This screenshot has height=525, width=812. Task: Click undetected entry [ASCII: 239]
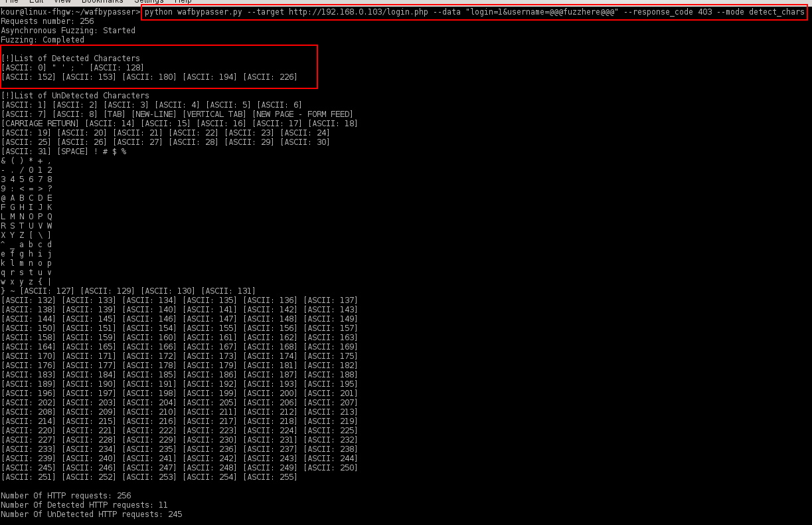29,459
